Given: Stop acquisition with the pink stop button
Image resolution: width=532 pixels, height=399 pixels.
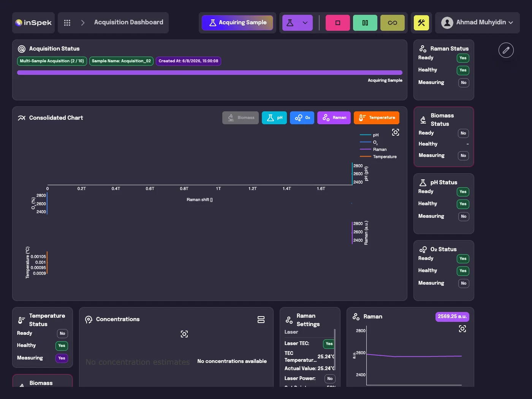Looking at the screenshot, I should click(x=338, y=23).
